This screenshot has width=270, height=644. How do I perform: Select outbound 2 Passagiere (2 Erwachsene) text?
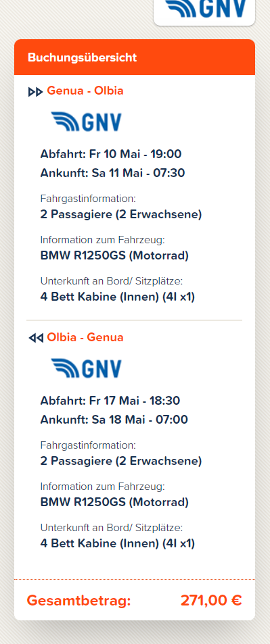click(121, 214)
